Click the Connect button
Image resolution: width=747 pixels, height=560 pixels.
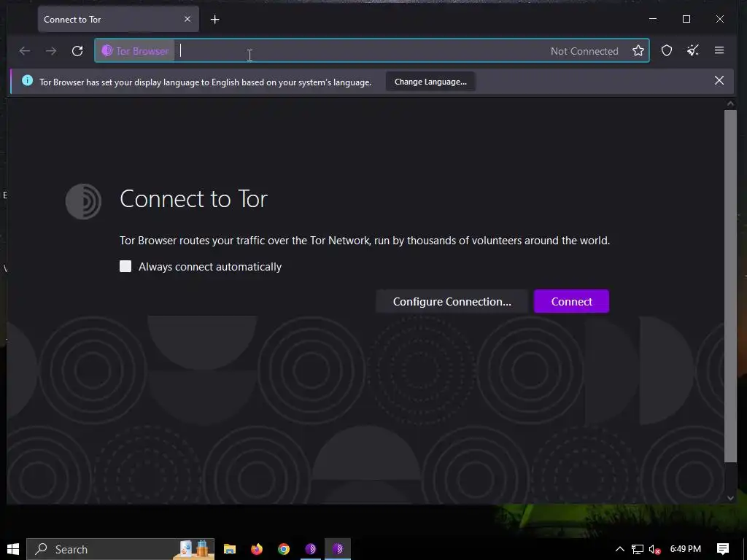571,301
